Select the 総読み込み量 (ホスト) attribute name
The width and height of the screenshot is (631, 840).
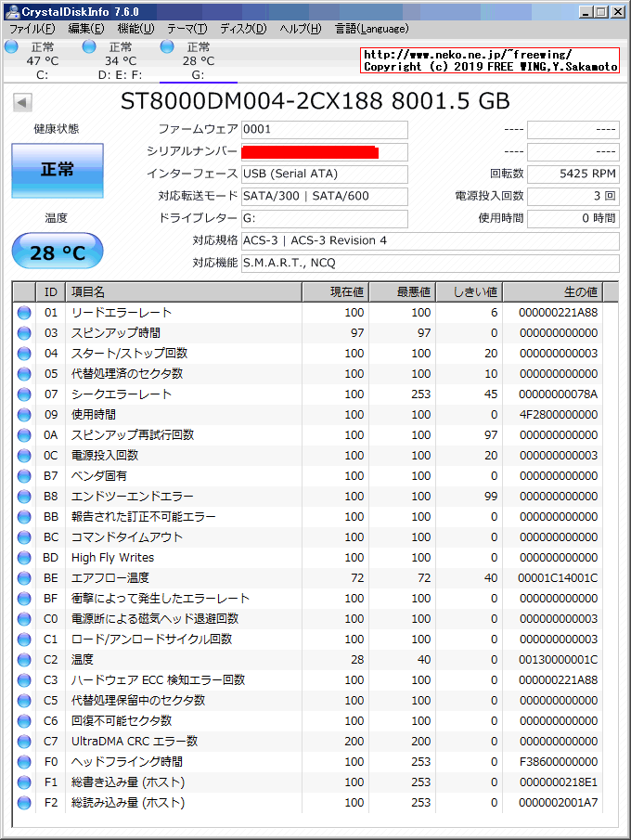pos(128,803)
